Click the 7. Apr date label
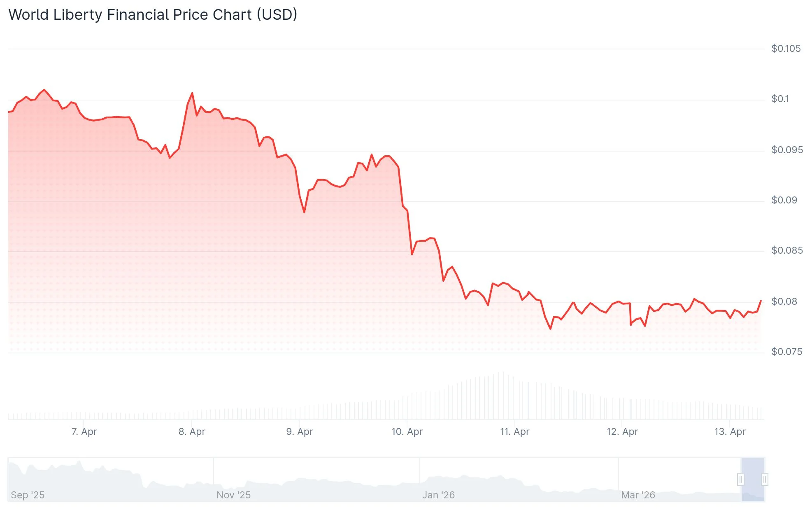This screenshot has width=812, height=514. pos(84,432)
